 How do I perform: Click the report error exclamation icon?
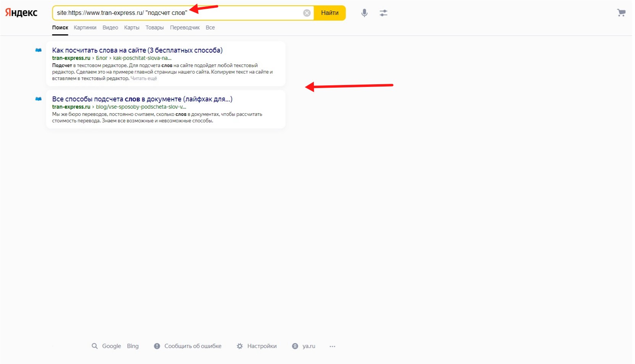(x=157, y=346)
